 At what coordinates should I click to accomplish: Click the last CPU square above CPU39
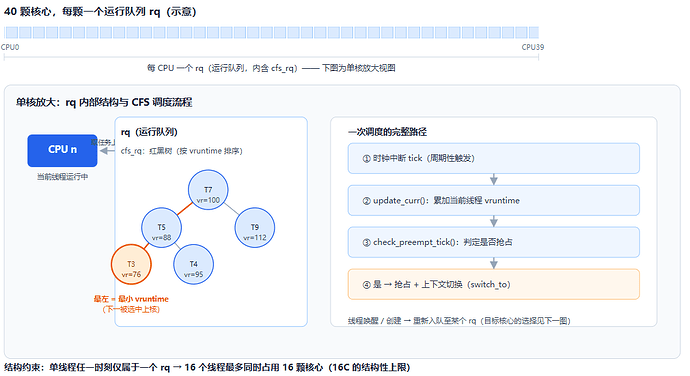tap(534, 32)
